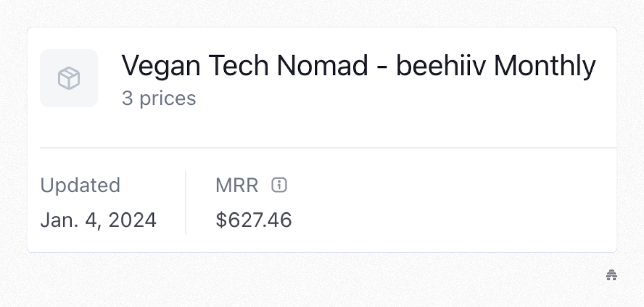
Task: Click the beehiiv logo in the corner
Action: 611,275
